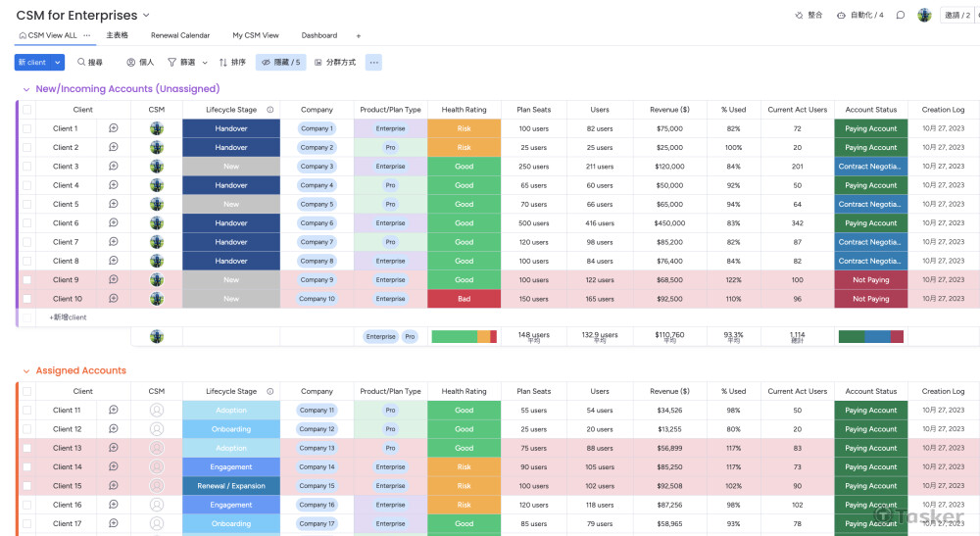Image resolution: width=980 pixels, height=536 pixels.
Task: Collapse the Assigned Accounts group
Action: [25, 370]
